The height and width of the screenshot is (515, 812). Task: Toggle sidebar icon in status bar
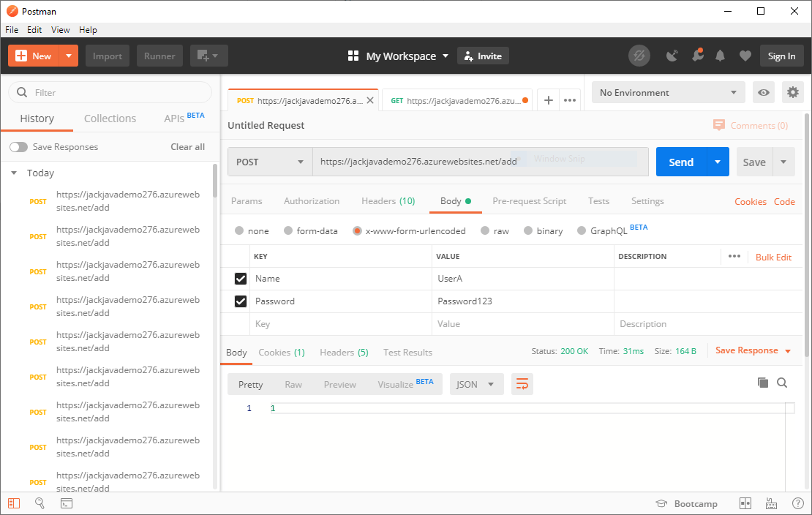[x=14, y=503]
